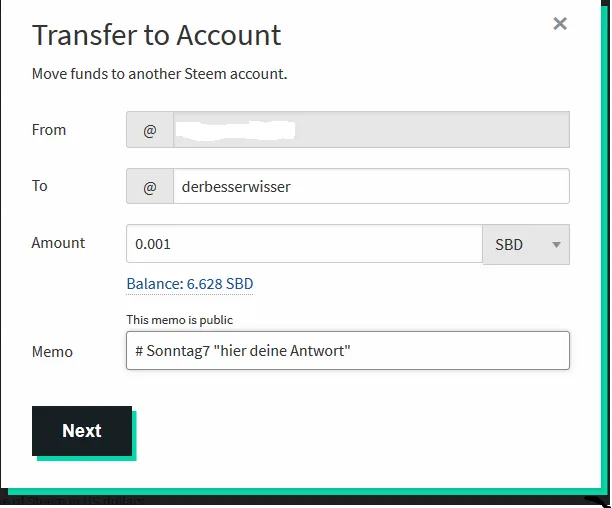Image resolution: width=612 pixels, height=508 pixels.
Task: Click the greyed-out From account field
Action: coord(371,130)
